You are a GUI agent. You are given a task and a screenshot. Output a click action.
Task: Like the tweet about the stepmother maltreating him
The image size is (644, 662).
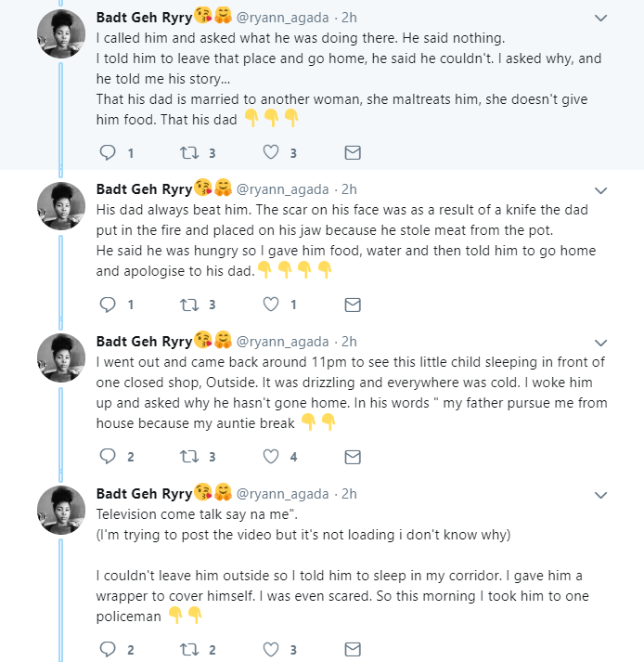[271, 152]
